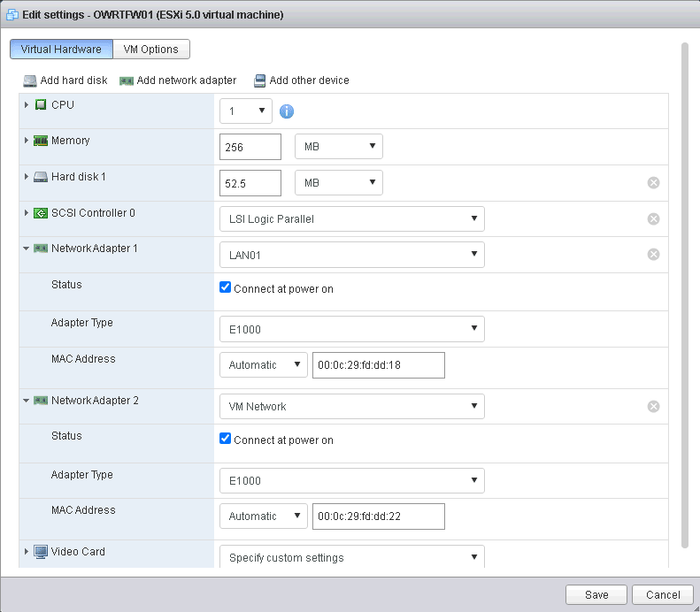Open the LAN01 network dropdown

coord(351,256)
